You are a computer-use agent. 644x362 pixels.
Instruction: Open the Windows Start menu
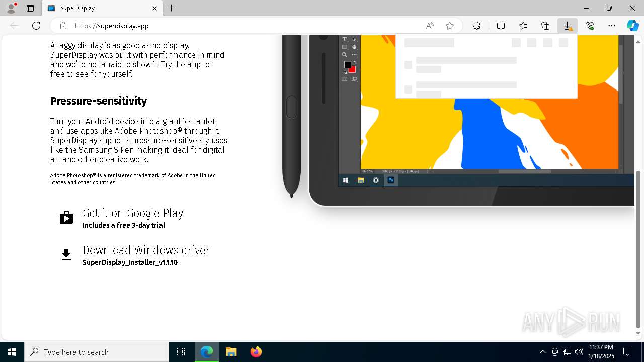tap(12, 352)
